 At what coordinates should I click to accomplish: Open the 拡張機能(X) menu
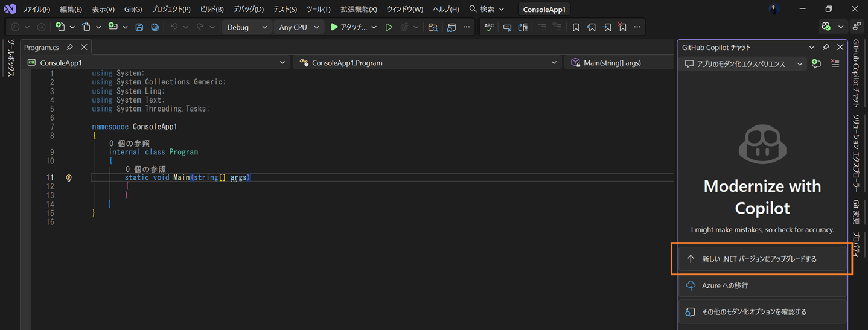coord(359,9)
